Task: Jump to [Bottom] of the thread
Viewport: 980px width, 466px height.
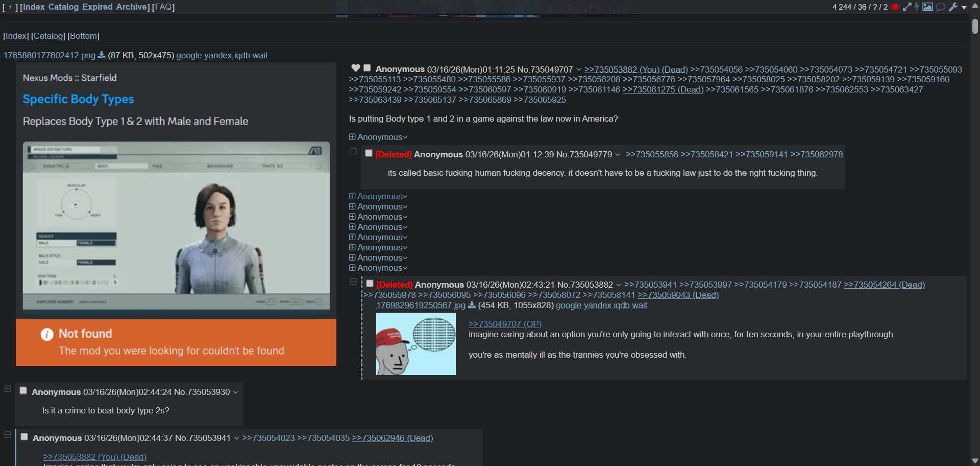Action: [84, 36]
